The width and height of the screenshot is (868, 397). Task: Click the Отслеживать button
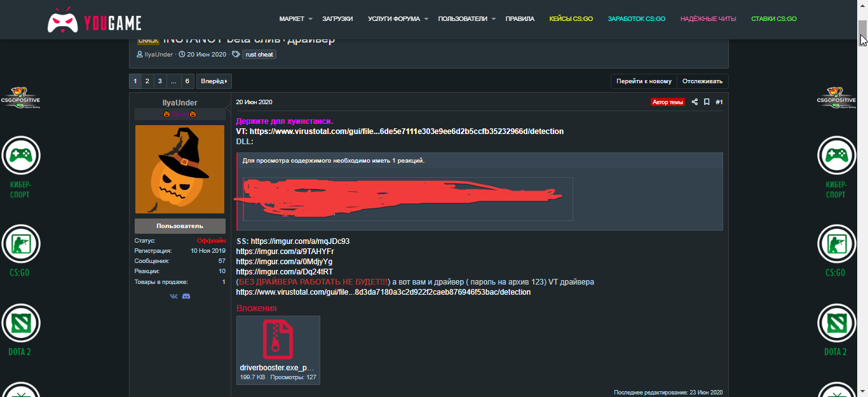pyautogui.click(x=702, y=81)
